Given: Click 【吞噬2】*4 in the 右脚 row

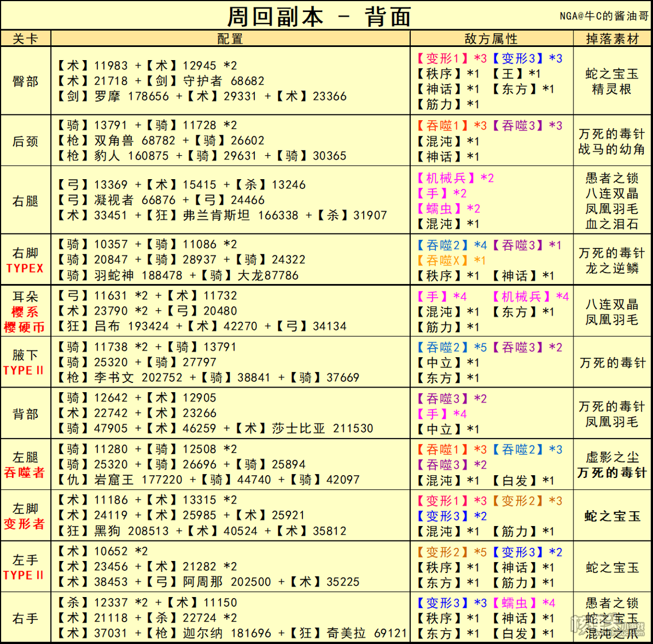Looking at the screenshot, I should point(452,245).
